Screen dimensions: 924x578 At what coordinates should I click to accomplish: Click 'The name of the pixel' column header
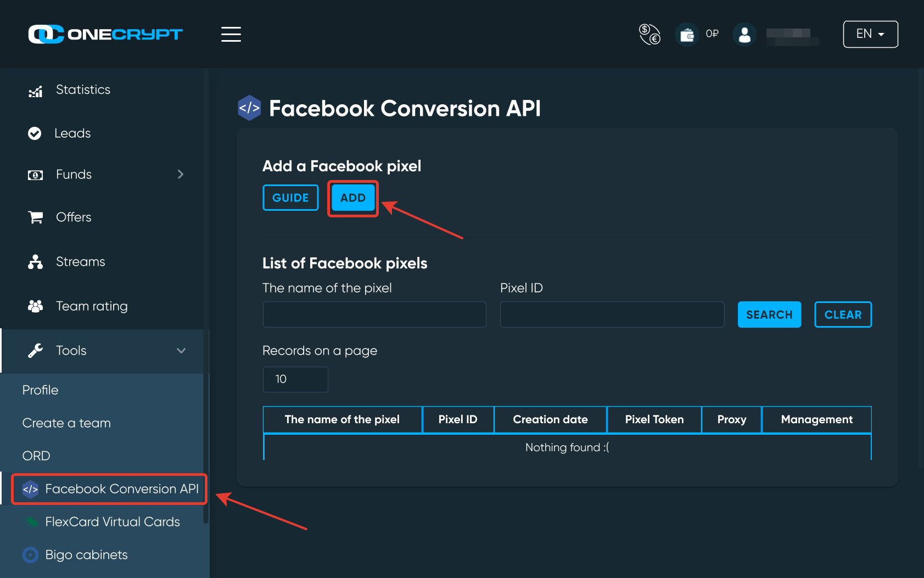coord(342,419)
